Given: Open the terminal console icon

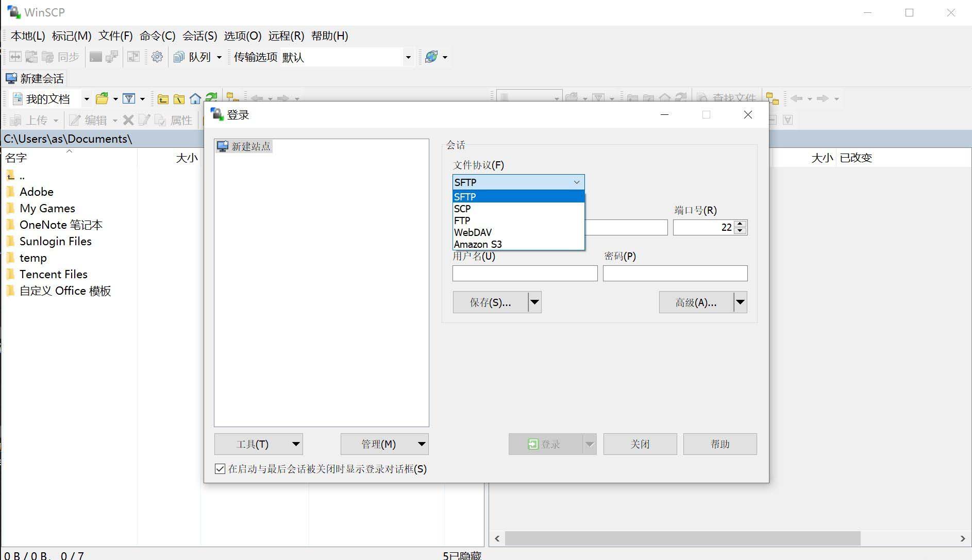Looking at the screenshot, I should 95,57.
